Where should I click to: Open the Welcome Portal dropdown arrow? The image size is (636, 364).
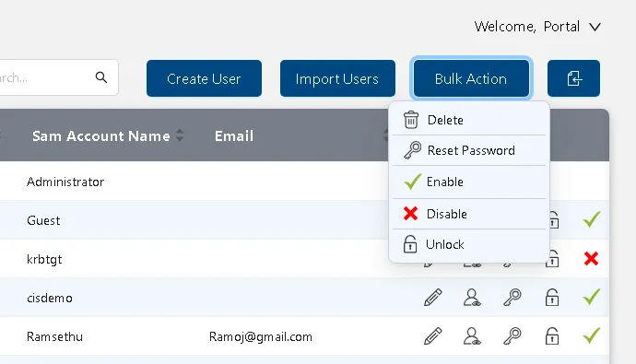(595, 27)
